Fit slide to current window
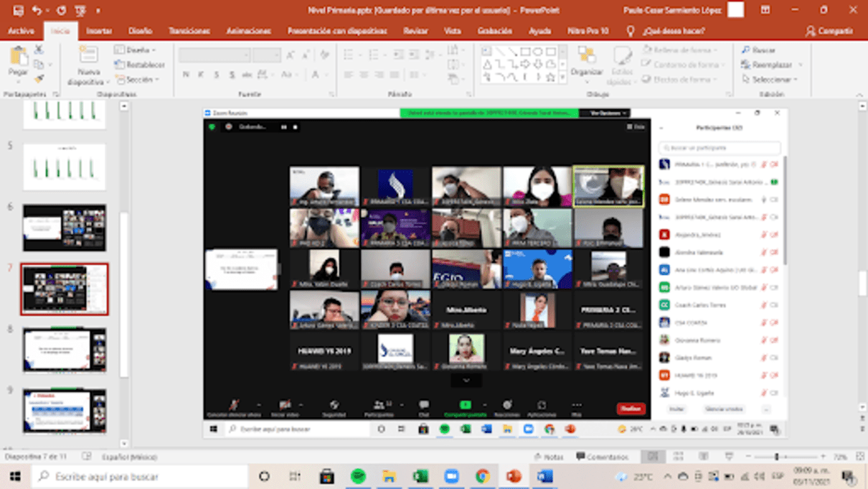This screenshot has width=868, height=489. [x=860, y=457]
